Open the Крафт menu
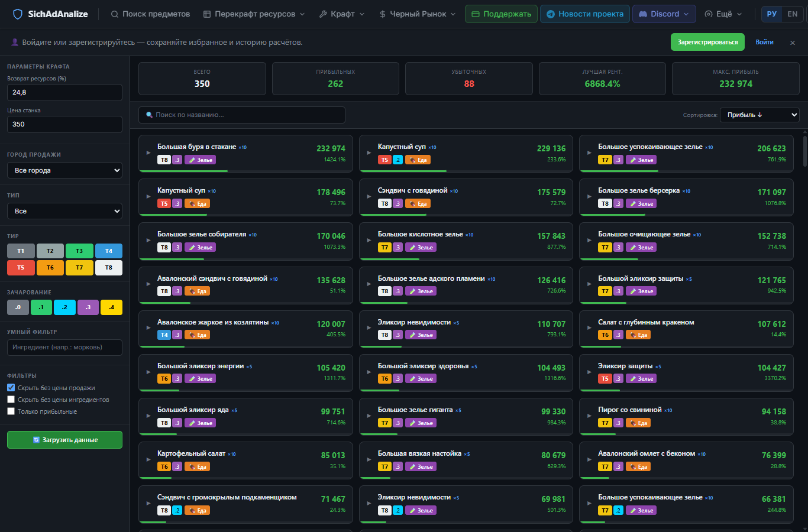 pyautogui.click(x=342, y=14)
